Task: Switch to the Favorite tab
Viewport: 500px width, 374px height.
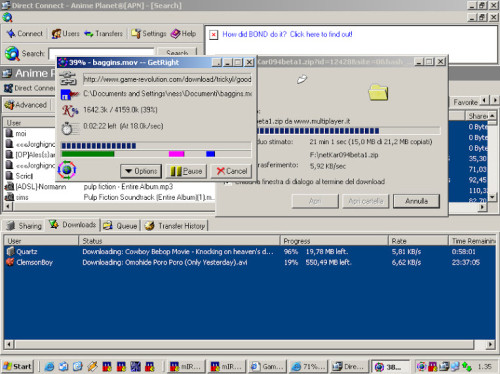Action: pyautogui.click(x=465, y=102)
